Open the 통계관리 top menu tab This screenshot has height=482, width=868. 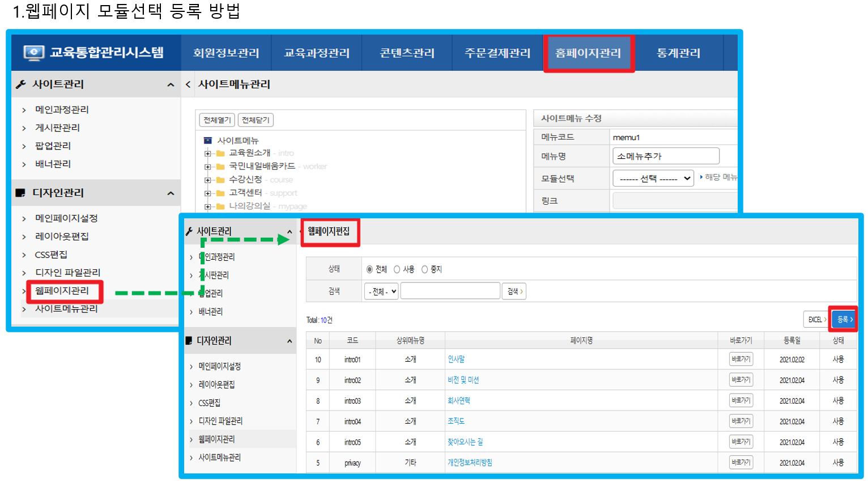678,53
